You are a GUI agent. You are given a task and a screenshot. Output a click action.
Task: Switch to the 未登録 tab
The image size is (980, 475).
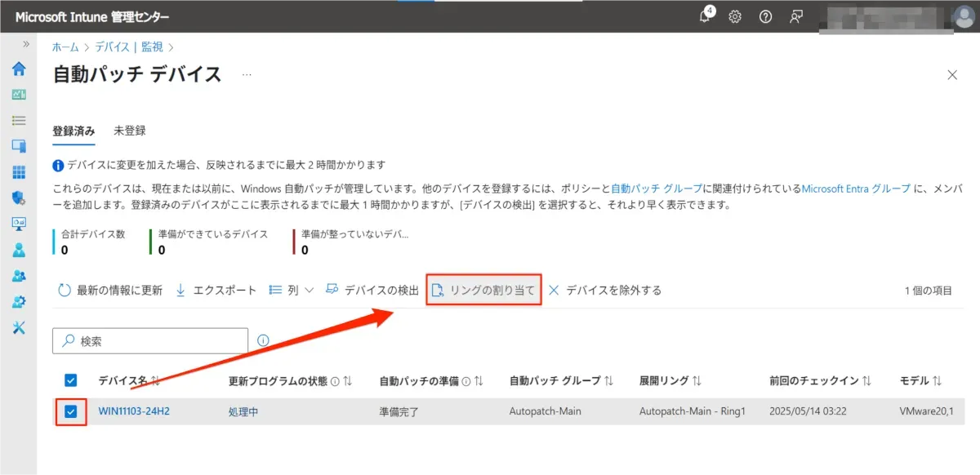130,131
